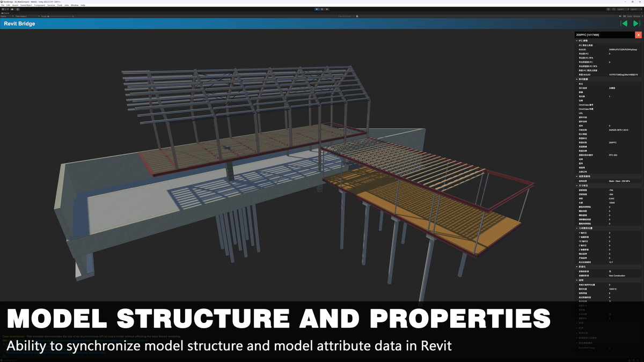Open the Edit menu
Screen dimensions: 644x362
tap(8, 5)
